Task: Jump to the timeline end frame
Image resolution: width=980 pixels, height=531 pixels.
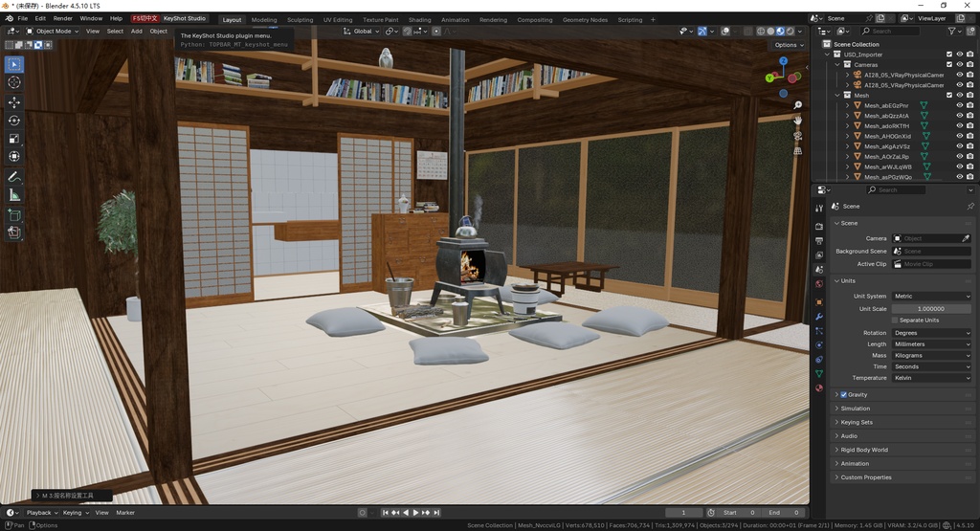Action: (436, 513)
